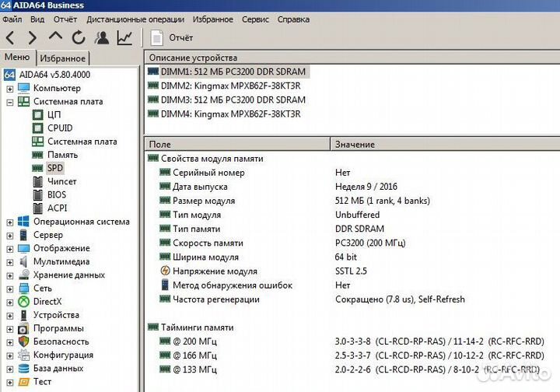Click the ACPI chip icon

coord(37,208)
